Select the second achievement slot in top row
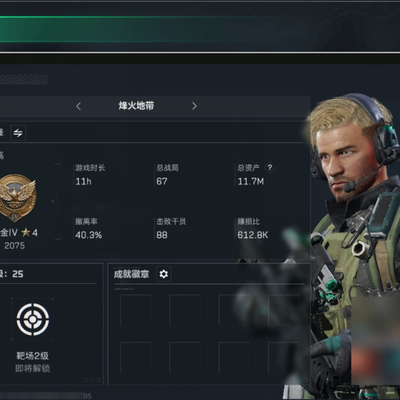Screen dimensions: 400x400 (x=185, y=310)
